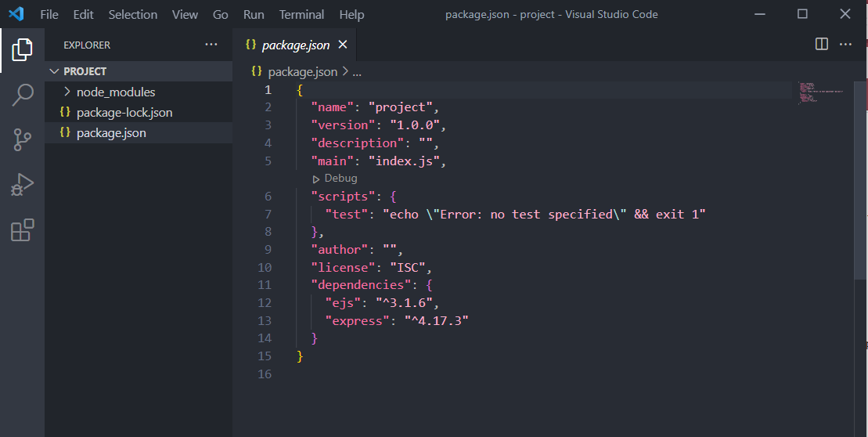Click the "author" key on line 9
The height and width of the screenshot is (437, 868).
[340, 249]
